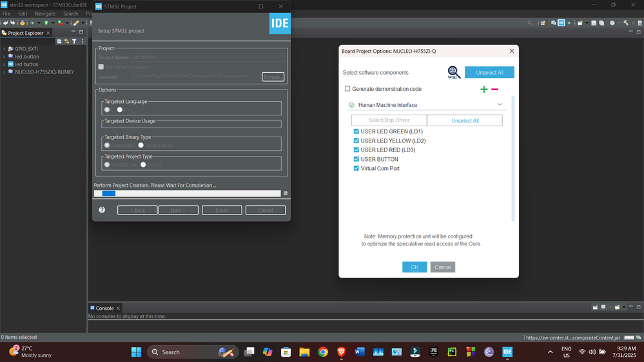This screenshot has width=644, height=362.
Task: Click Unselect All under Human Machine Interface
Action: (x=465, y=120)
